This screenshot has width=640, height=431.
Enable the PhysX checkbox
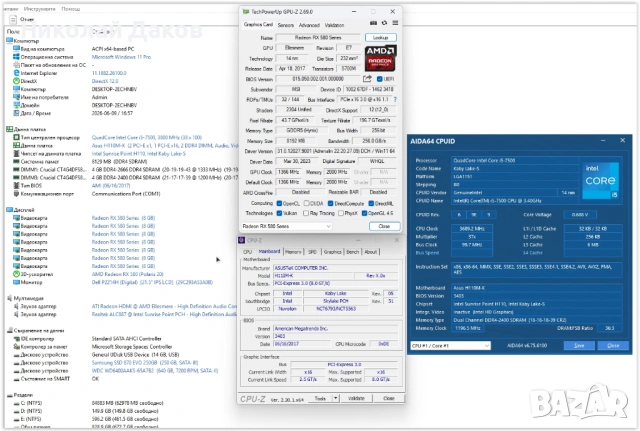pos(341,213)
